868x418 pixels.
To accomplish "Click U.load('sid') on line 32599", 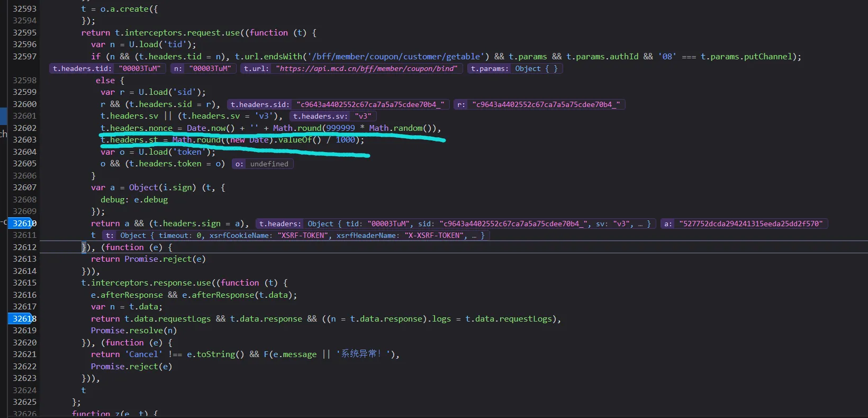I will click(x=170, y=92).
